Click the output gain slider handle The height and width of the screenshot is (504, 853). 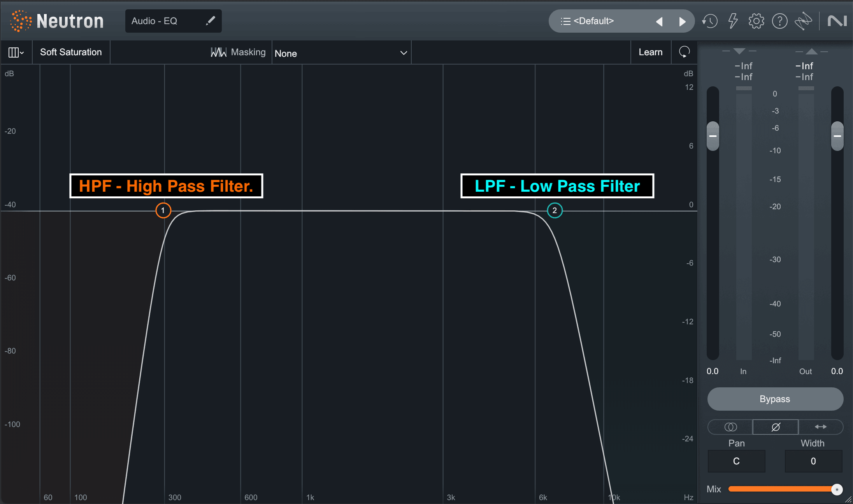point(837,136)
